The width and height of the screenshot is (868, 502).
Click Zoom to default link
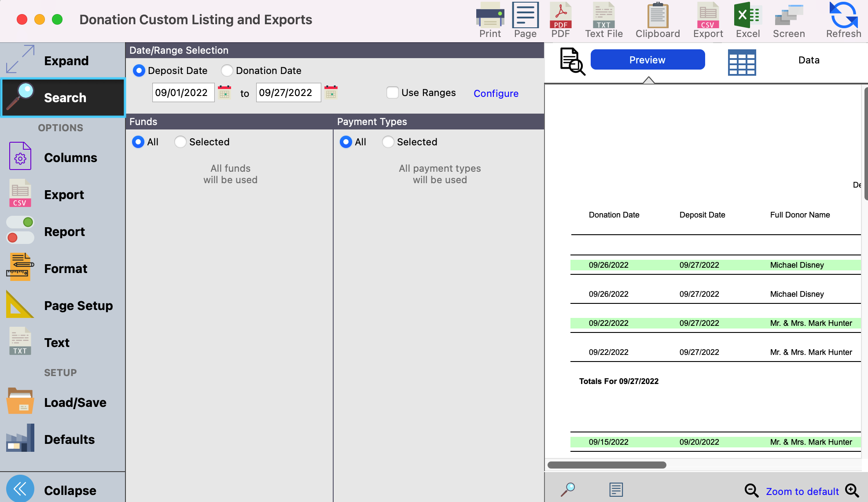[802, 491]
